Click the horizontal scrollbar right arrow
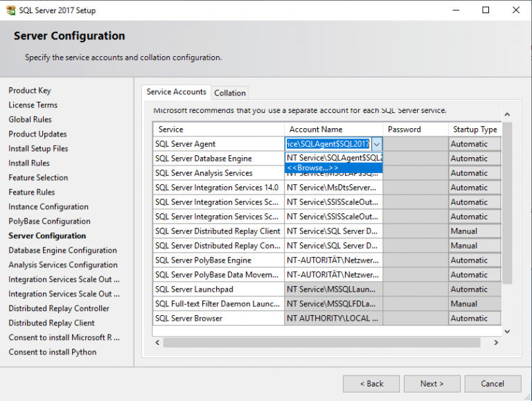532x401 pixels. click(x=496, y=343)
